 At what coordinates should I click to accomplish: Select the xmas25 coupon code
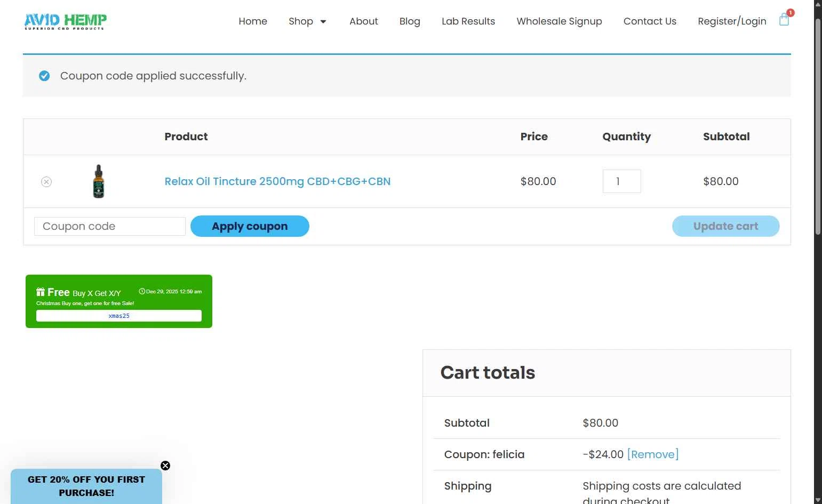pos(119,316)
